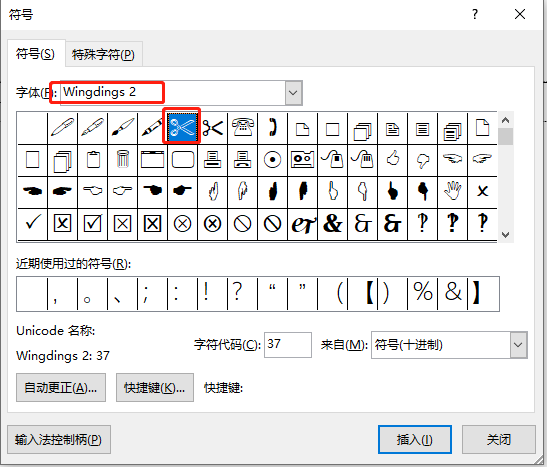Click the 插入(I) button
547x467 pixels.
click(414, 439)
